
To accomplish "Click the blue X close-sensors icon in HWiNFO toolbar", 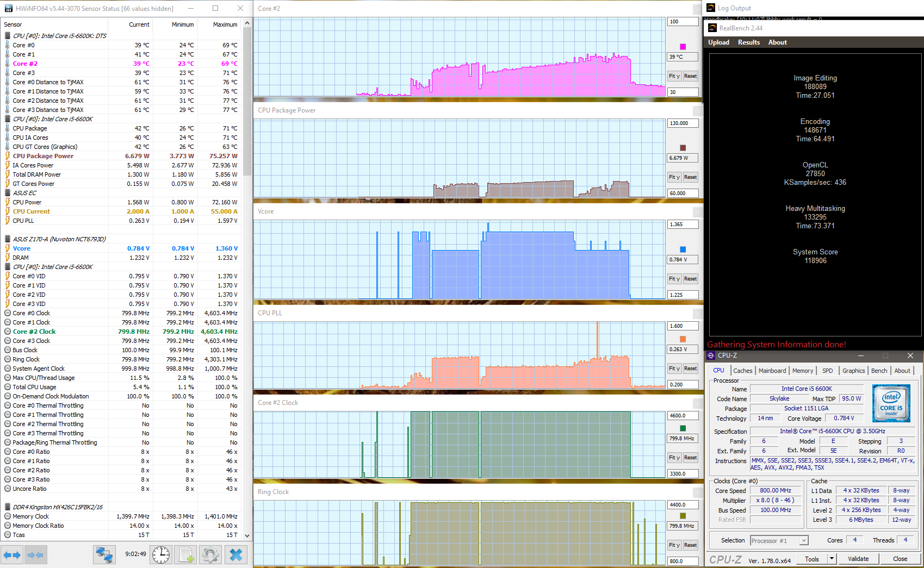I will pyautogui.click(x=236, y=555).
